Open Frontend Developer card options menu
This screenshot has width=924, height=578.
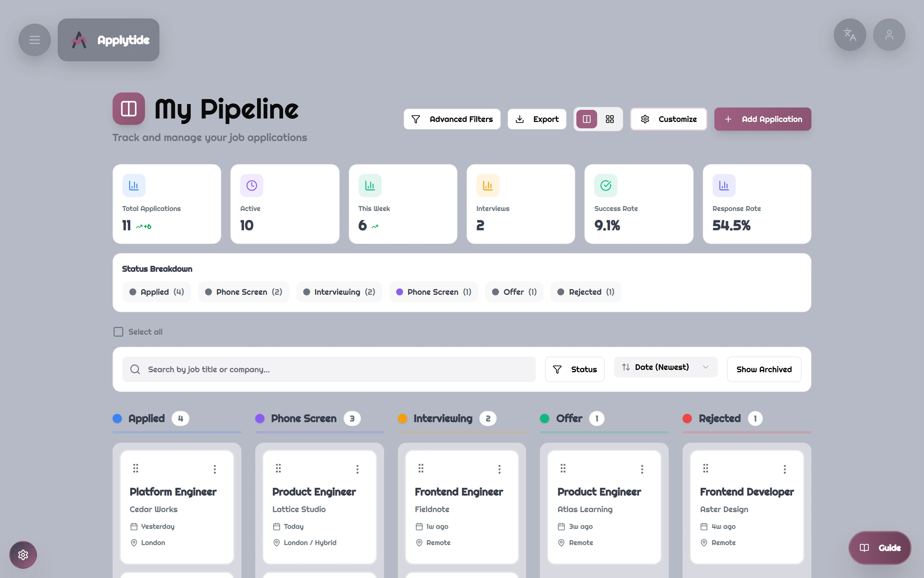pyautogui.click(x=785, y=469)
